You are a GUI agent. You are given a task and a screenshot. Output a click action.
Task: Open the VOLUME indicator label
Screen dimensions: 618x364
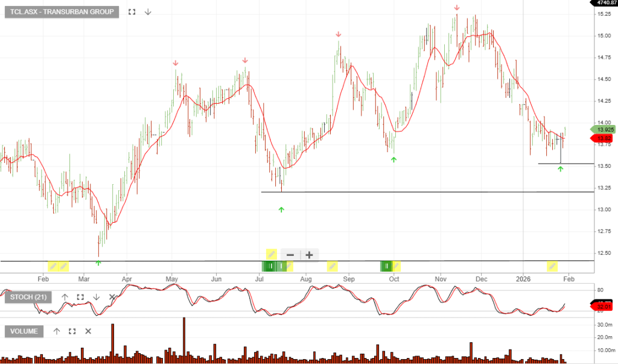click(24, 331)
